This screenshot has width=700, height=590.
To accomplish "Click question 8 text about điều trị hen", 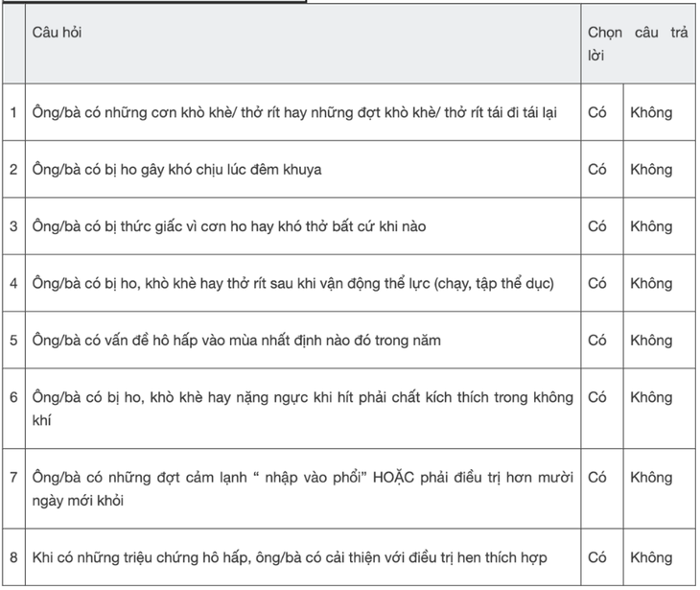I will coord(290,557).
